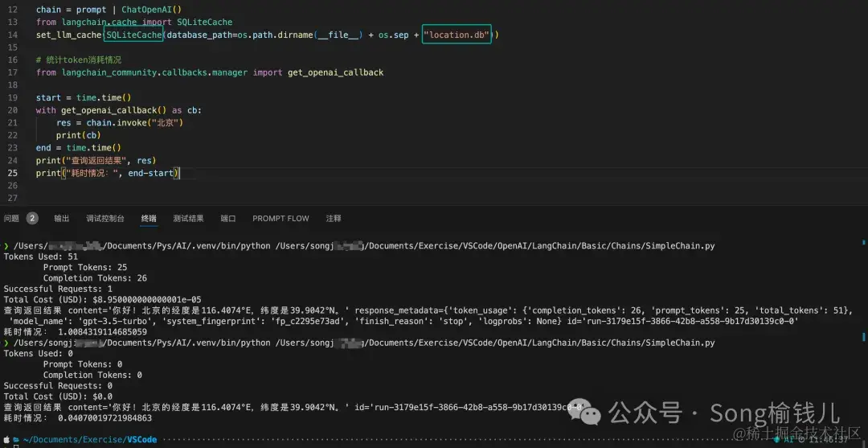This screenshot has height=448, width=868.
Task: Select the 终端 tab
Action: [x=149, y=218]
